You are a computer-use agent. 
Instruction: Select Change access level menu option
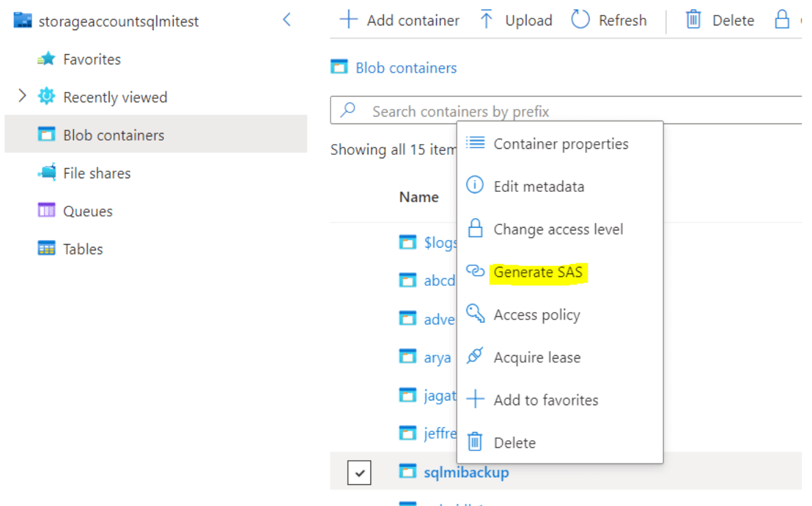tap(558, 229)
